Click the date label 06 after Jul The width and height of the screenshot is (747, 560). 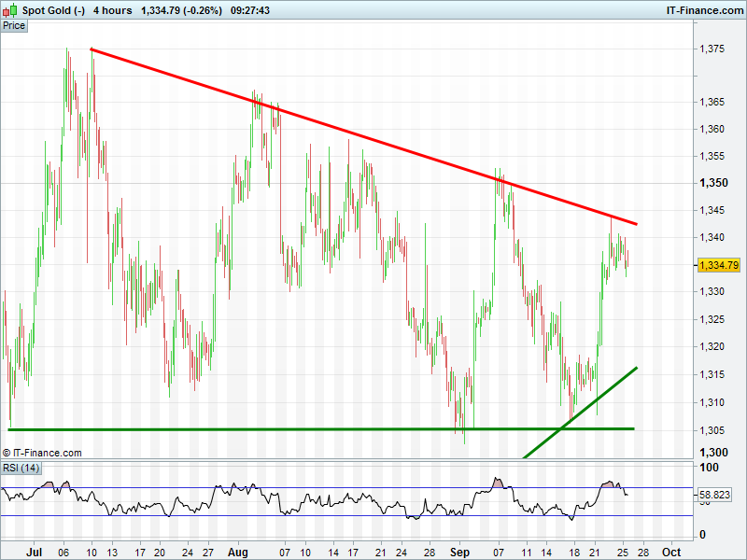pyautogui.click(x=63, y=553)
